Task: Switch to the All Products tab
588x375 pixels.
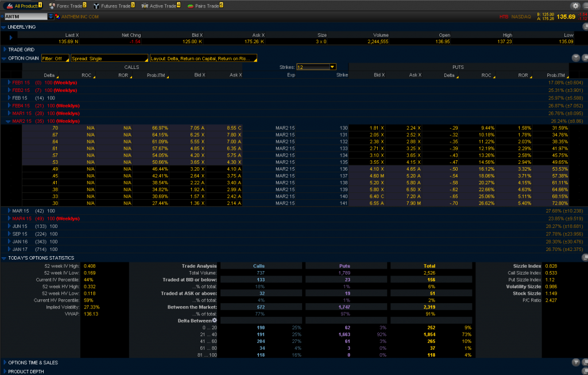Action: (24, 6)
